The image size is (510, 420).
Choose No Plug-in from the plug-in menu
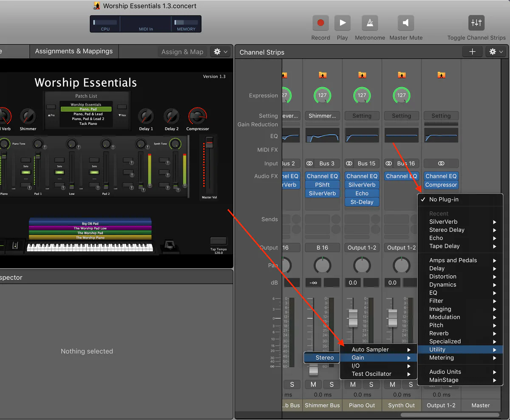460,200
